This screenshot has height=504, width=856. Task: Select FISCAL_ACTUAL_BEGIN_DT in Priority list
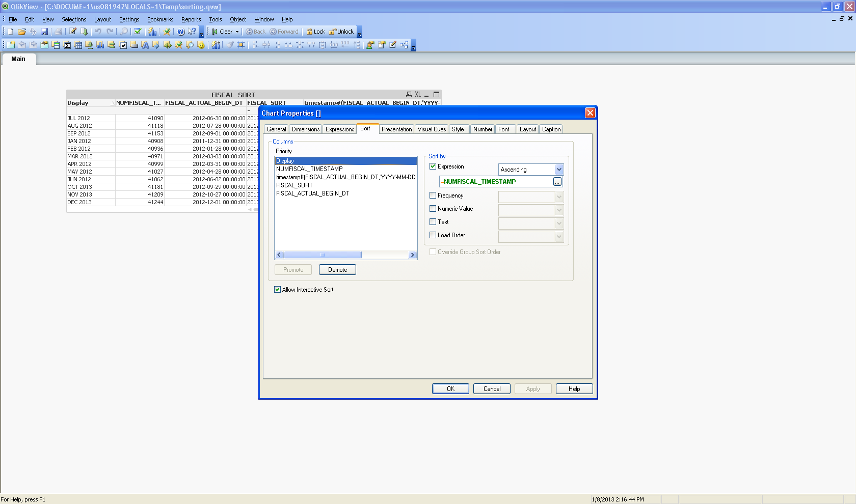tap(345, 193)
